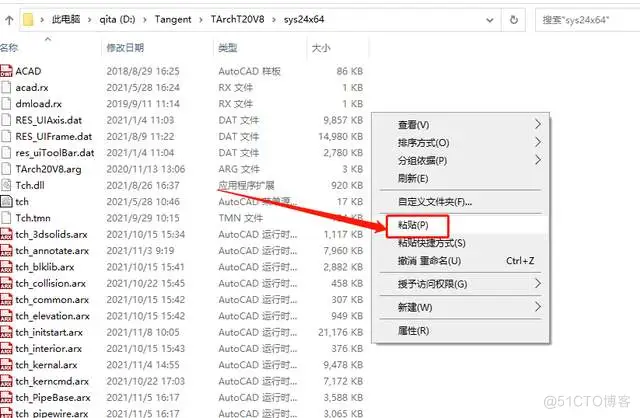Click the ACAD template file icon
The height and width of the screenshot is (418, 640).
tap(6, 71)
